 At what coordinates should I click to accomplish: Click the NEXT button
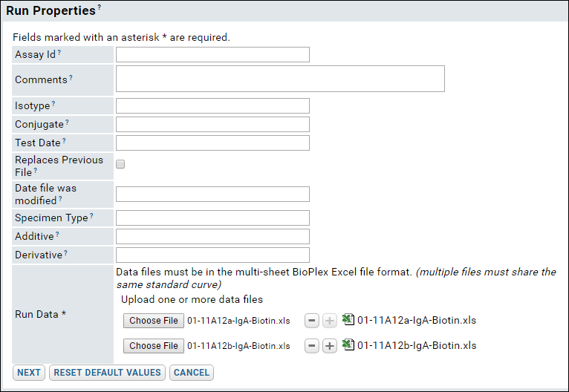(29, 373)
